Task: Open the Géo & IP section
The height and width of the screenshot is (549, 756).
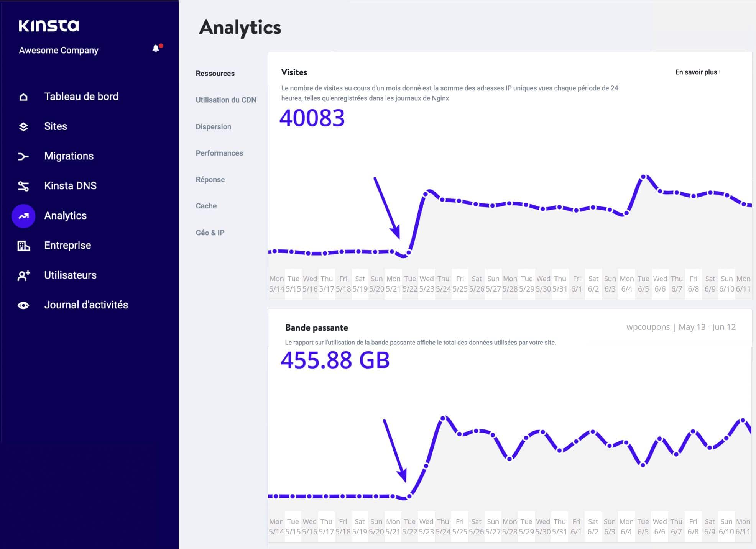Action: 210,233
